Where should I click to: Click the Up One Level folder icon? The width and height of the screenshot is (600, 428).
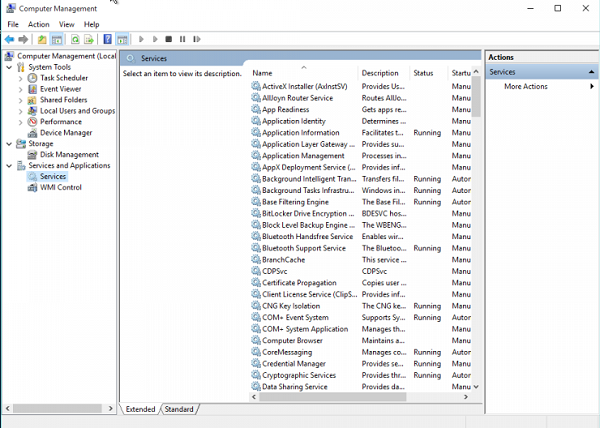coord(42,39)
